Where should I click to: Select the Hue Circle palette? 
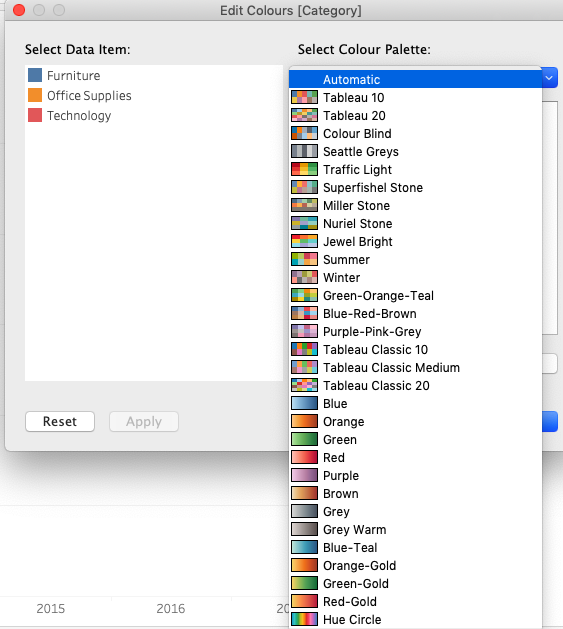click(x=415, y=619)
